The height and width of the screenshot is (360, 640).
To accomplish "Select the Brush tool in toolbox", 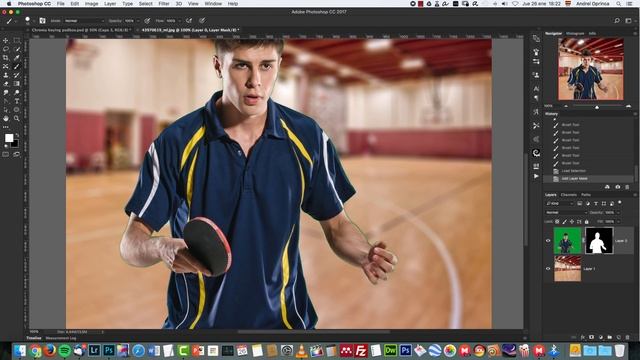I will 17,66.
